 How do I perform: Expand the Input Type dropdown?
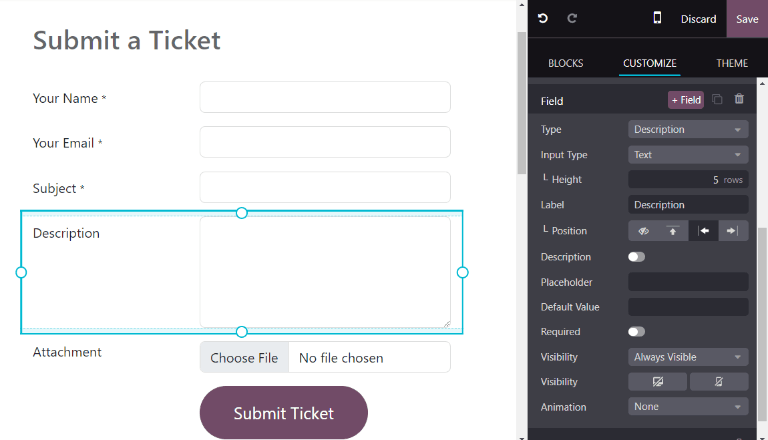click(688, 155)
